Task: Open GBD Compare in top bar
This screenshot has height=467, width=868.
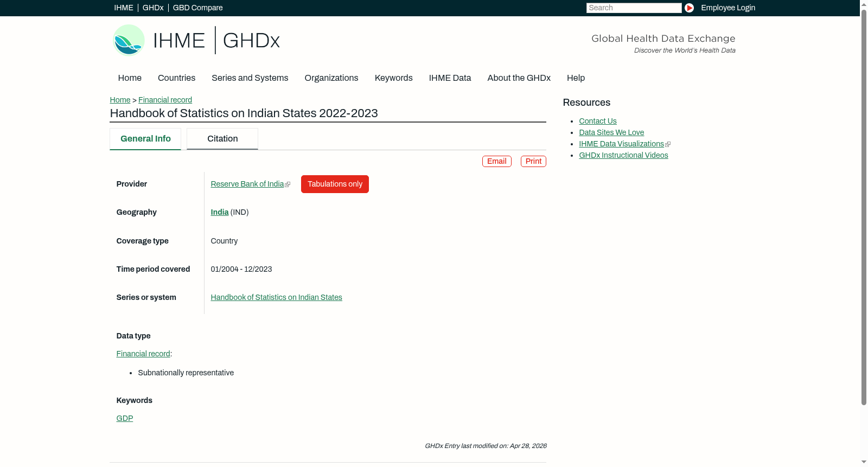Action: pos(198,8)
